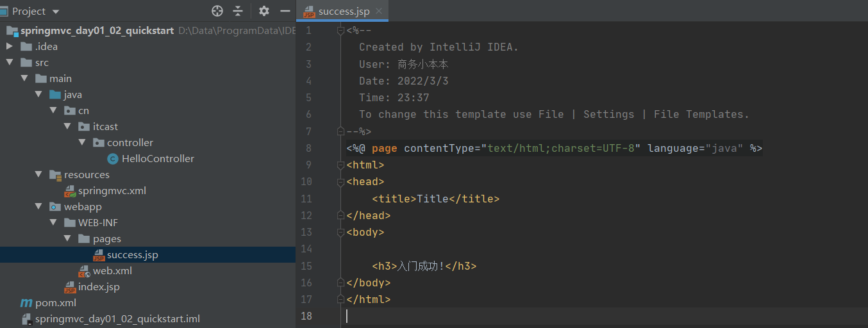Hide the Project tool window
868x328 pixels.
[x=285, y=11]
